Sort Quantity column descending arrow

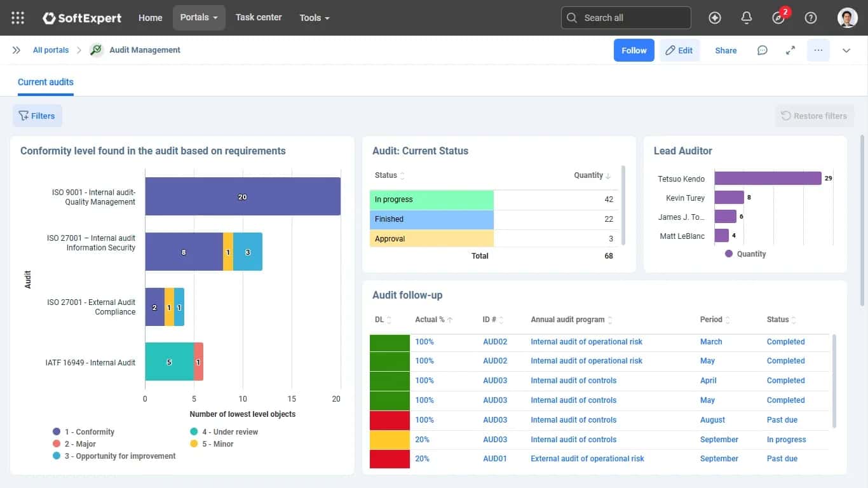[608, 175]
